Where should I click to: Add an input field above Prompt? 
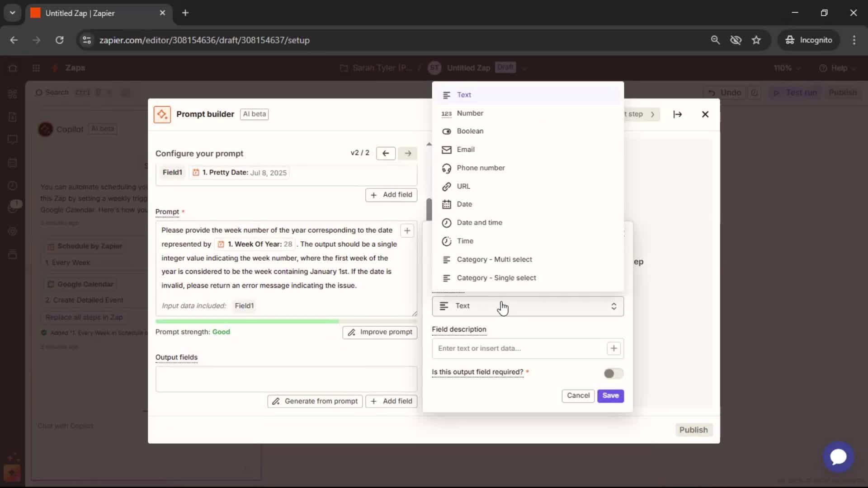(x=392, y=195)
